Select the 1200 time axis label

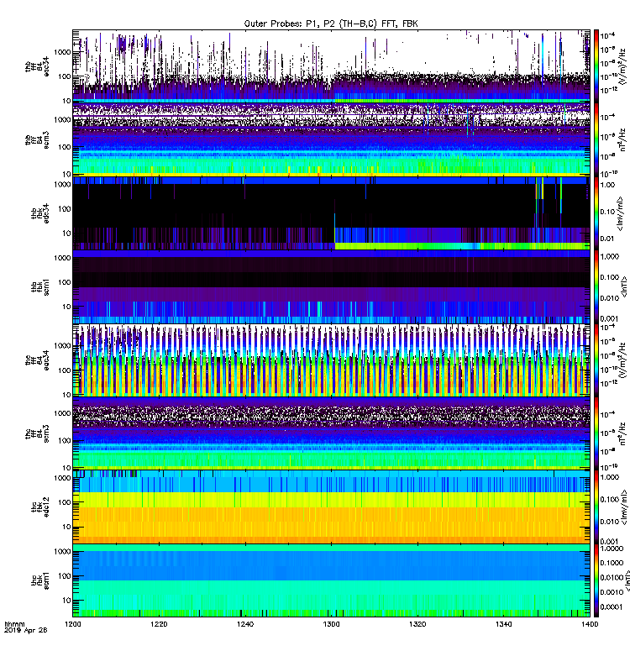72,624
